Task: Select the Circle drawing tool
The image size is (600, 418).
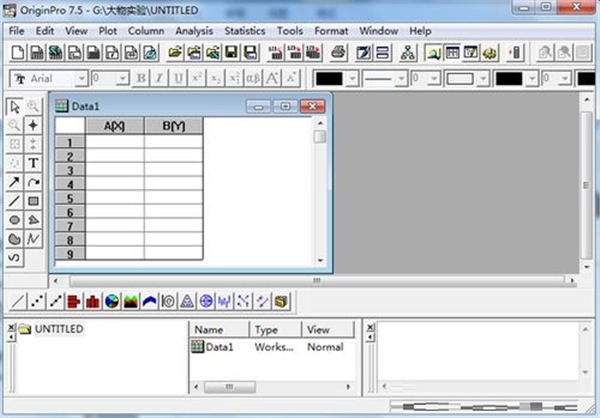Action: point(15,220)
